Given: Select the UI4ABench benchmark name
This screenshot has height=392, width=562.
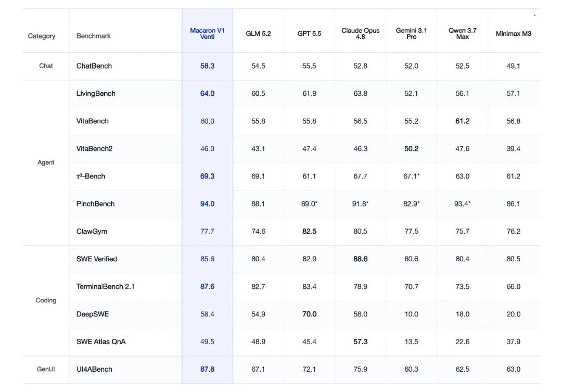Looking at the screenshot, I should [x=94, y=370].
